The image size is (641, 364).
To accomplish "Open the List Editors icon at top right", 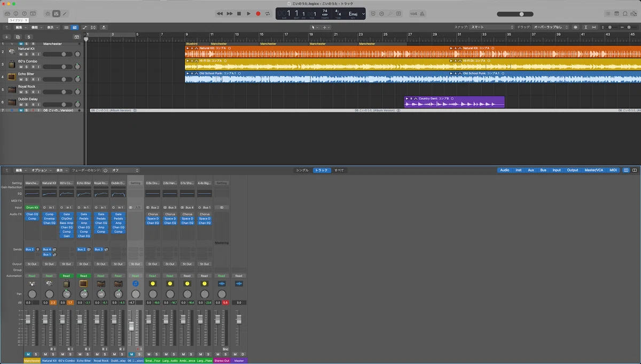I will [608, 13].
